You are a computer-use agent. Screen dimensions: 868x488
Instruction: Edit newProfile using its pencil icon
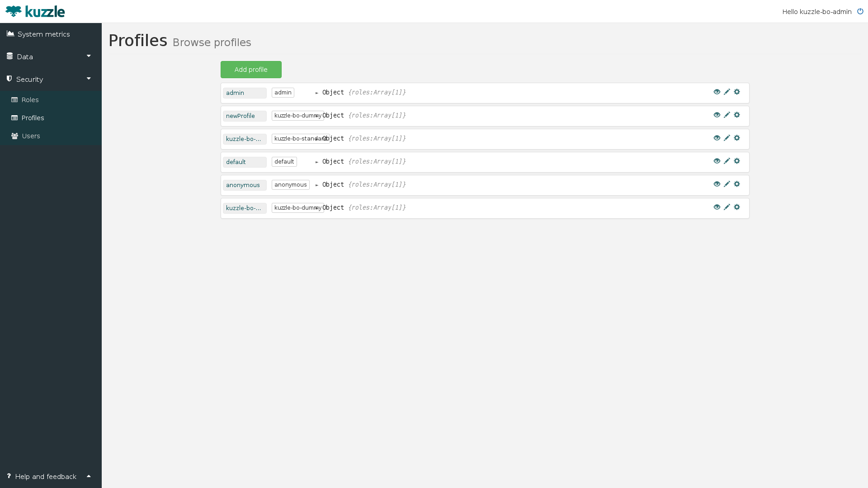point(727,115)
